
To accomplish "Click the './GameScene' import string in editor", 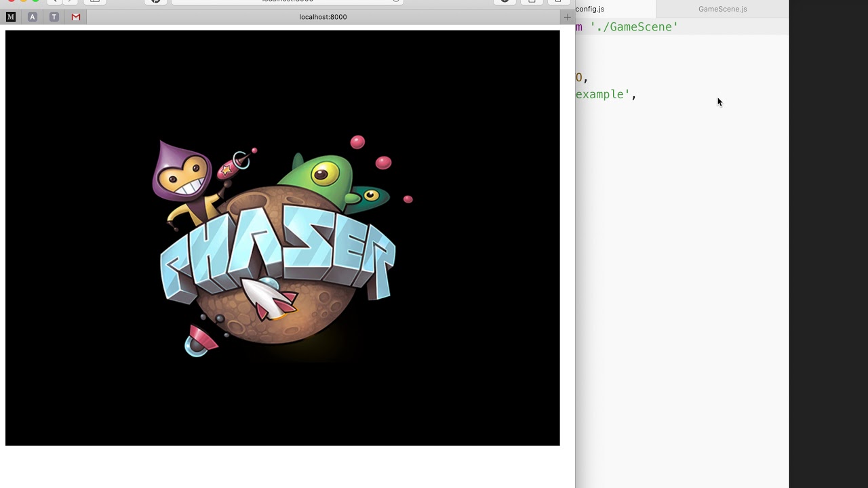I will tap(634, 27).
